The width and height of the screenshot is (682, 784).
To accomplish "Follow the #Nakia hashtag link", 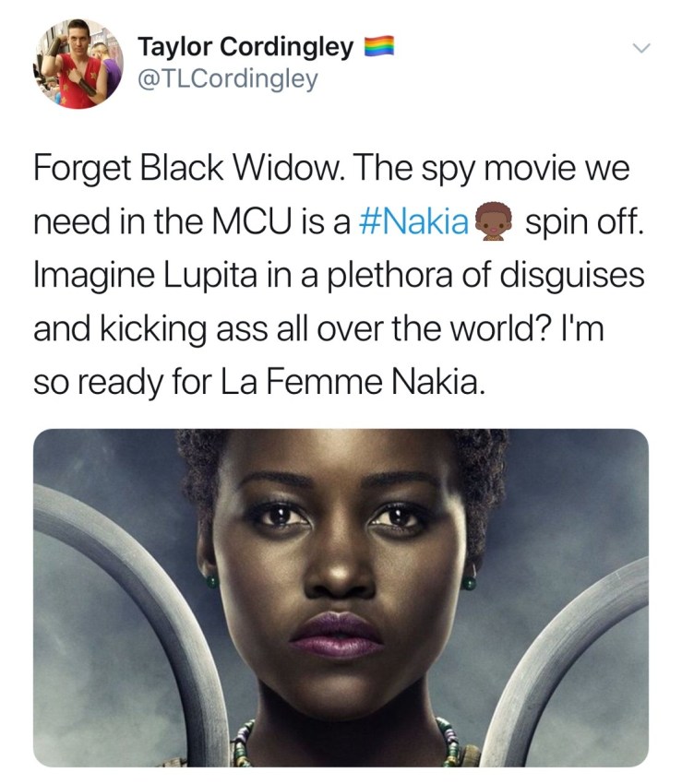I will (413, 221).
